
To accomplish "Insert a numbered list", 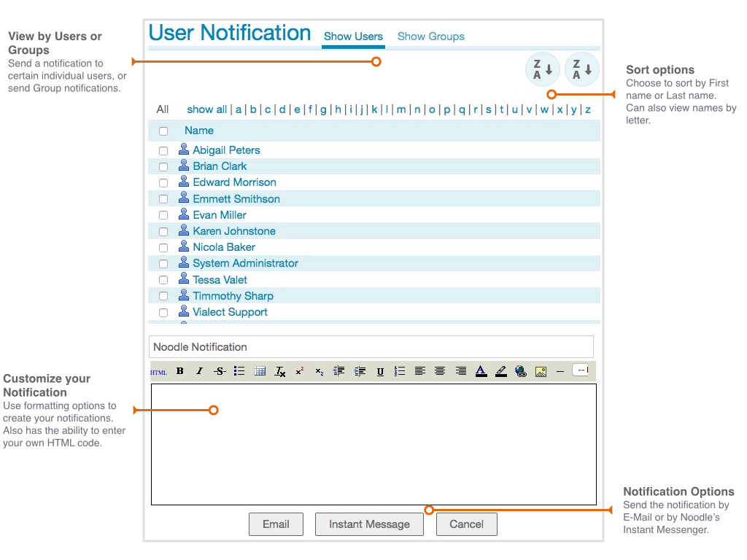I will (400, 371).
